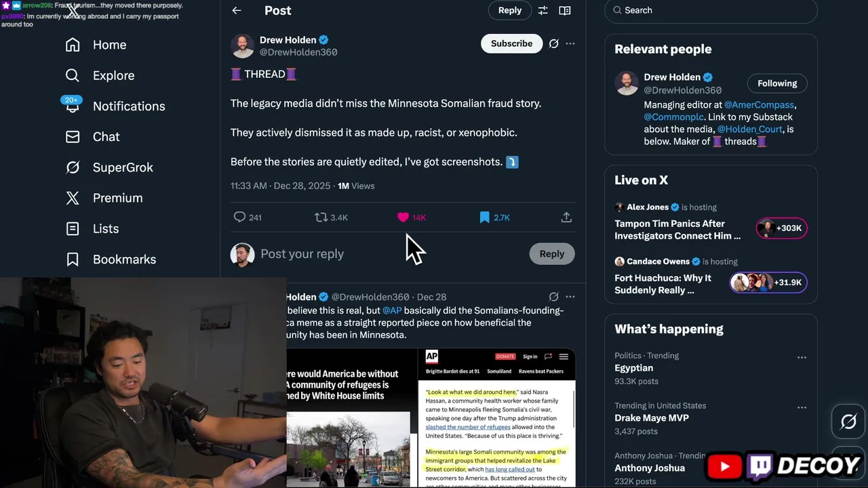This screenshot has width=868, height=488.
Task: Click the comment bubble icon showing 241
Action: 239,217
